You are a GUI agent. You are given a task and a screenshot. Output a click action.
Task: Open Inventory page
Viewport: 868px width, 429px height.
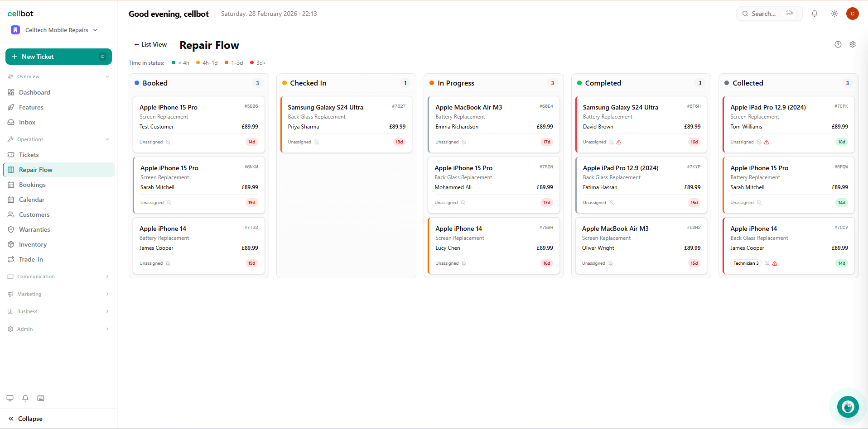[58, 244]
